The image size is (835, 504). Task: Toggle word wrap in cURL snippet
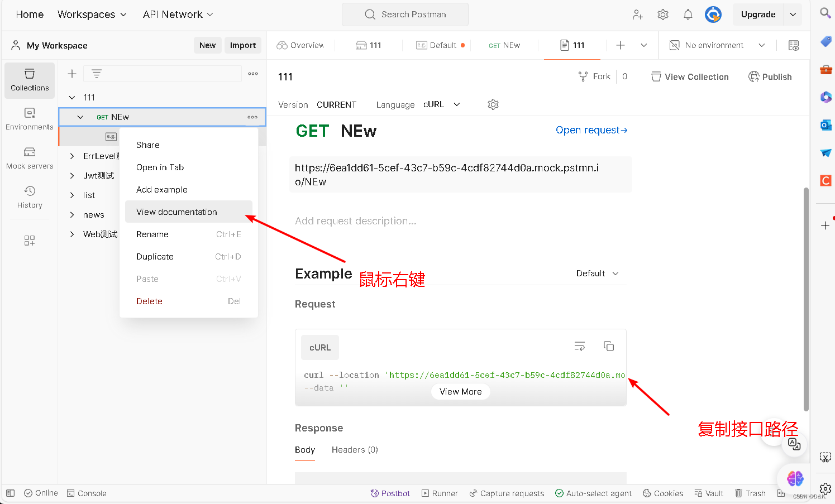pos(580,347)
